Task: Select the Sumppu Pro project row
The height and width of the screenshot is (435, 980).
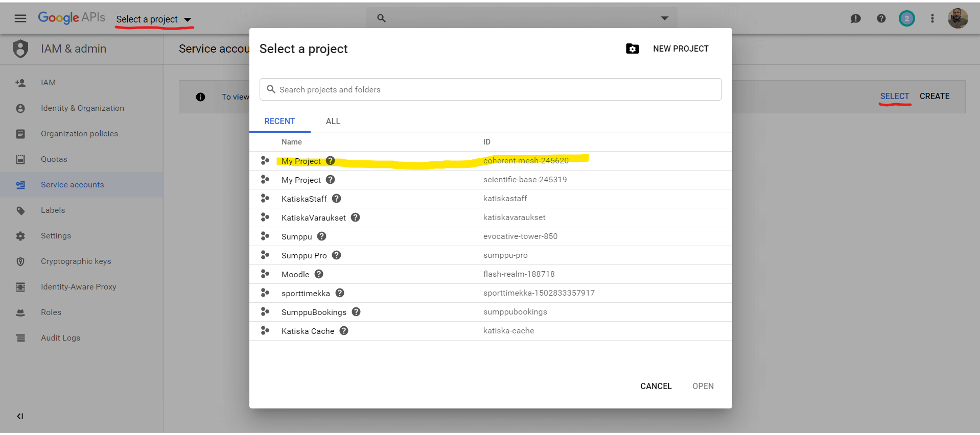Action: pyautogui.click(x=304, y=255)
